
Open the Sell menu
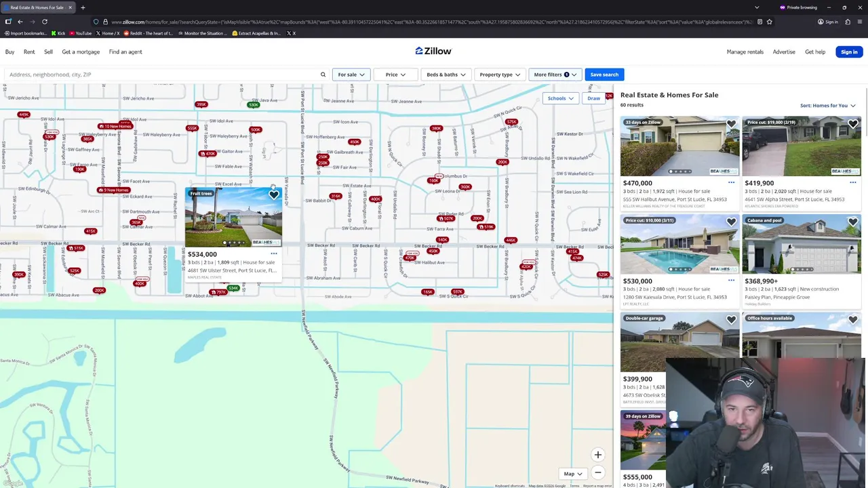pos(48,52)
